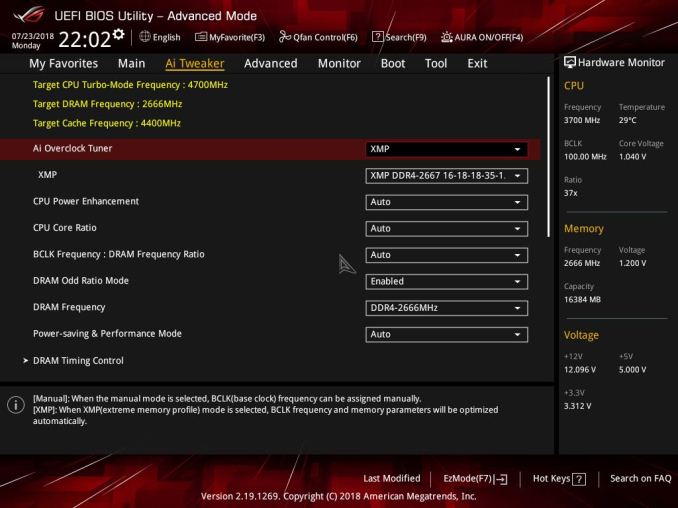The image size is (678, 508).
Task: Click the Hot Keys question mark icon
Action: (579, 479)
